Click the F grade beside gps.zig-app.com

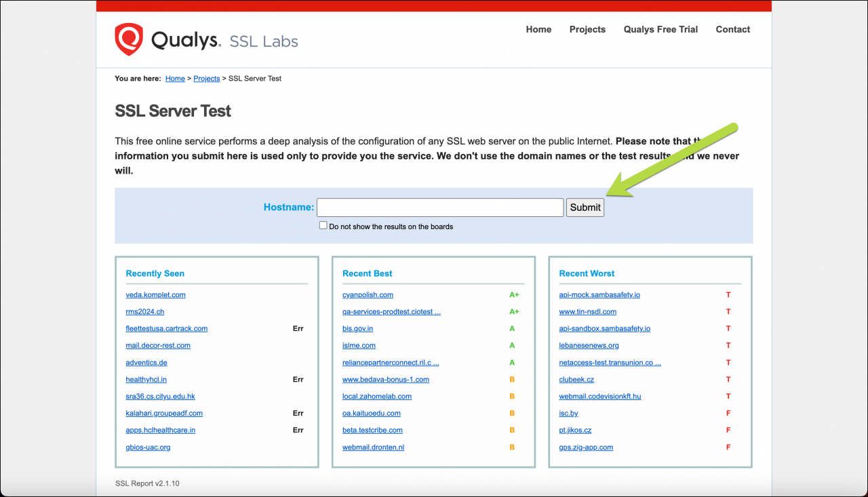coord(728,448)
